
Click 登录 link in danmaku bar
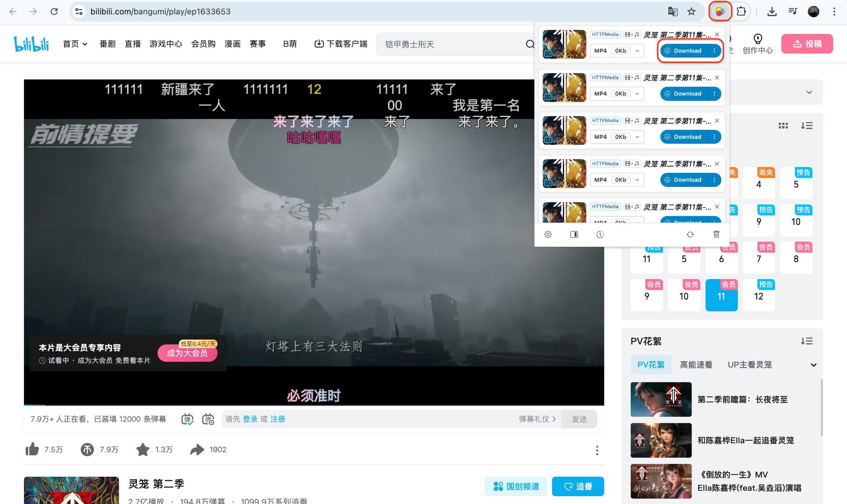(250, 419)
